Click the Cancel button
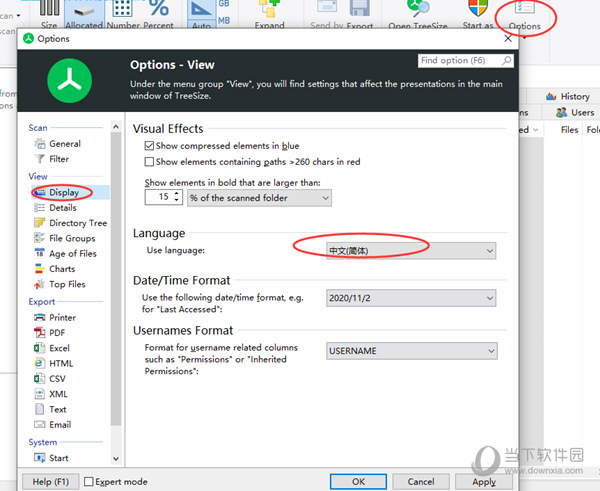Viewport: 600px width, 491px height. pos(421,481)
